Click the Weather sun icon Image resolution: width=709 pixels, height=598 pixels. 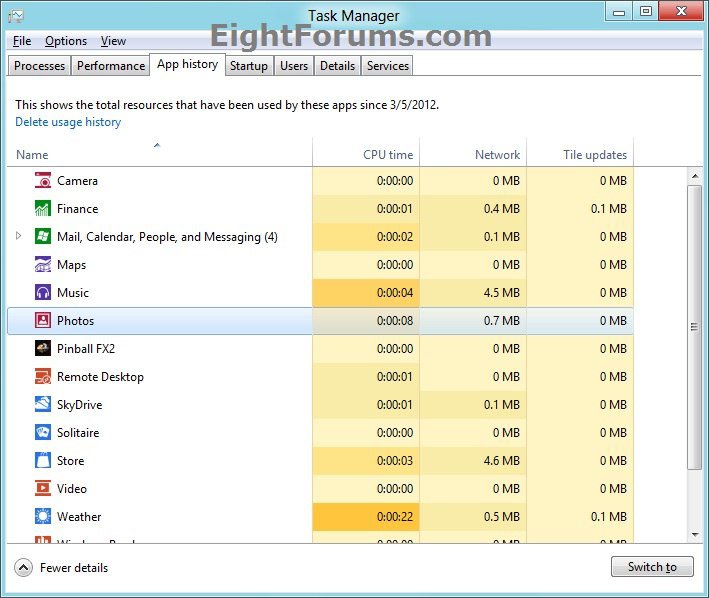43,517
